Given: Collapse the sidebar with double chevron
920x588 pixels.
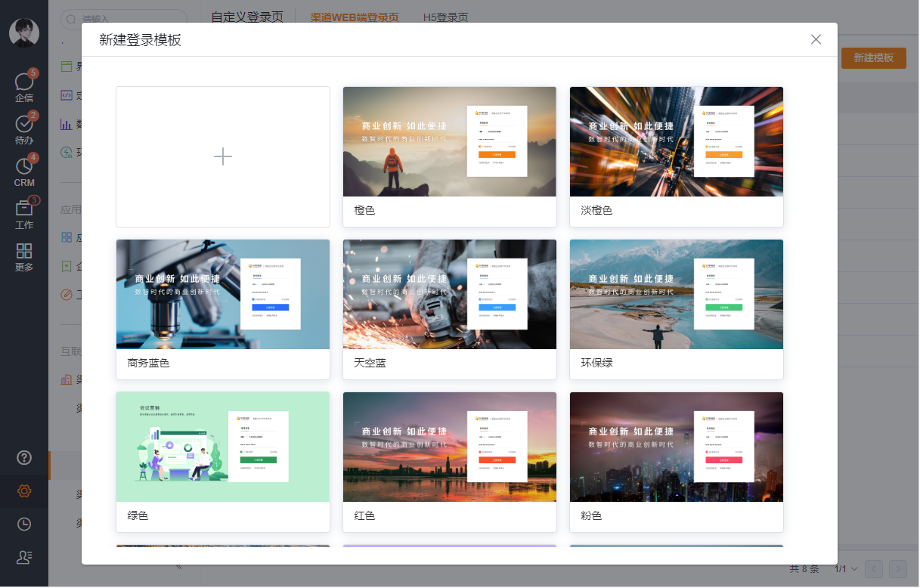Looking at the screenshot, I should click(179, 566).
